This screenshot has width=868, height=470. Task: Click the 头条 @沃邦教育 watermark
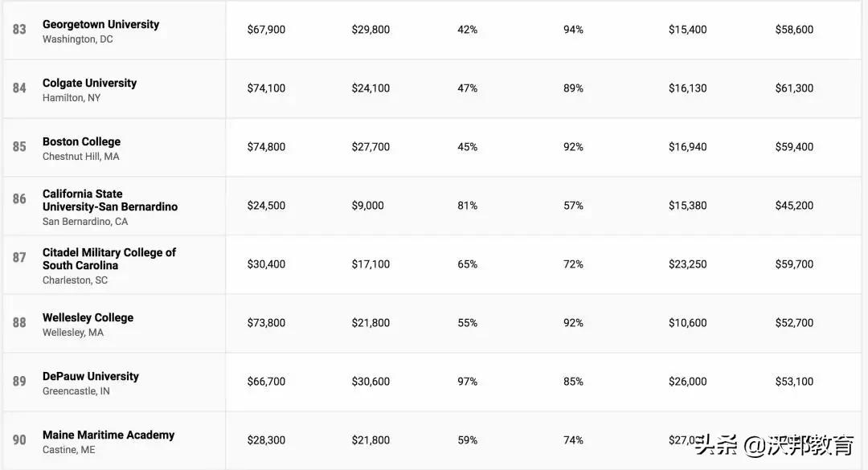773,444
